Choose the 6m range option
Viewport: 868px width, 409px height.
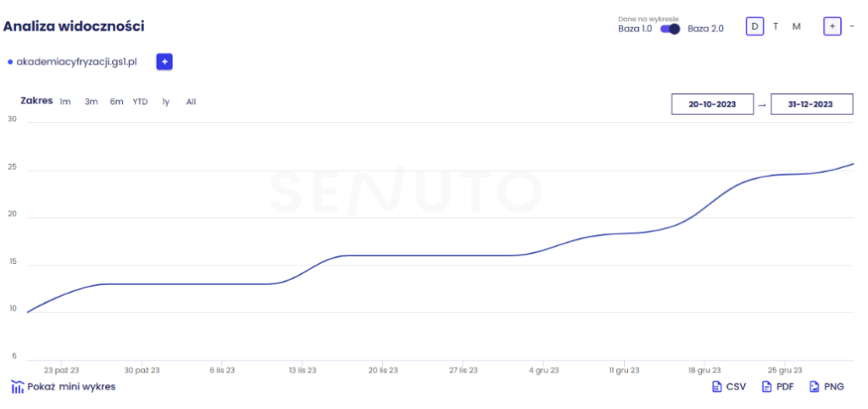click(x=116, y=102)
